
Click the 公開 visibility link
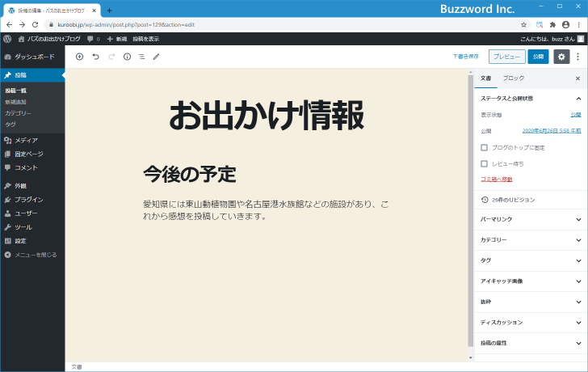click(x=576, y=115)
